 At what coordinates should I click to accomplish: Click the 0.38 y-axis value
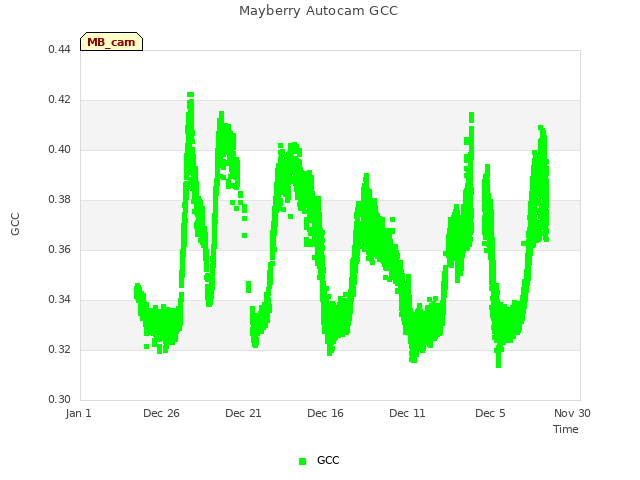pyautogui.click(x=59, y=200)
